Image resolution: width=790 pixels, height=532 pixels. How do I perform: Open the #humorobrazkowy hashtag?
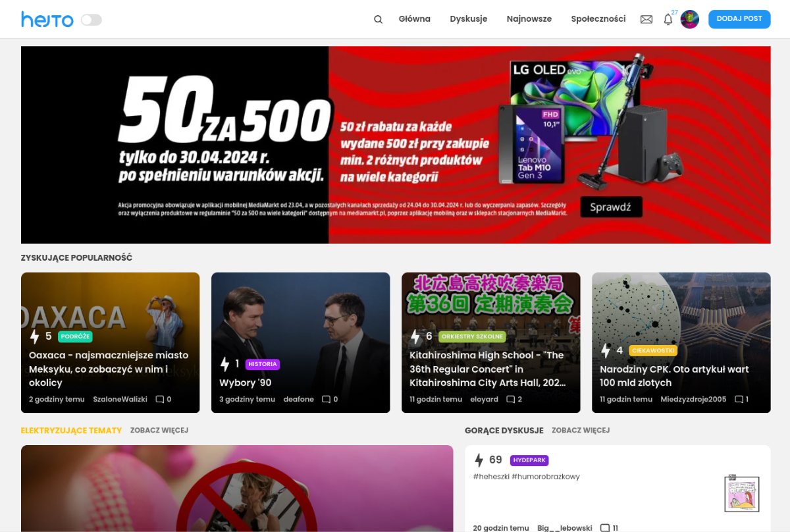click(x=546, y=477)
